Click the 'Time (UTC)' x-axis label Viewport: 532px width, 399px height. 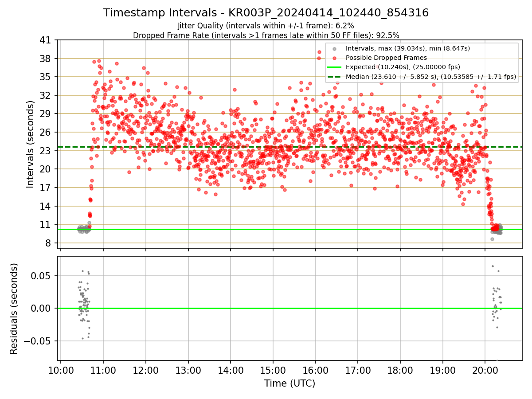[290, 383]
